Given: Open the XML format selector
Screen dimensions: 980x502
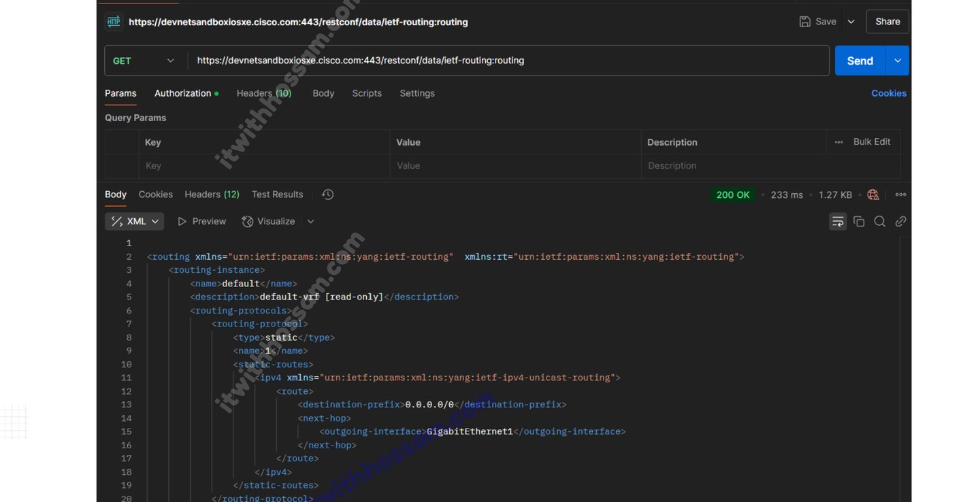Looking at the screenshot, I should click(135, 222).
